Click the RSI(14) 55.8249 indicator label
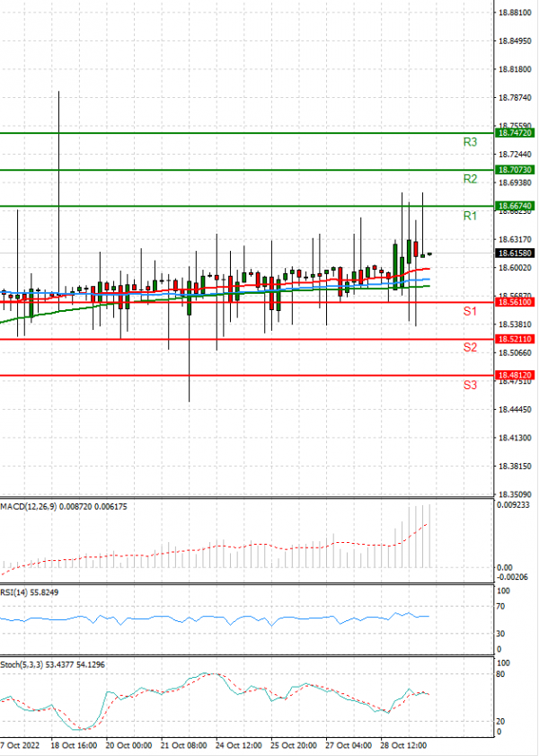 (x=30, y=592)
